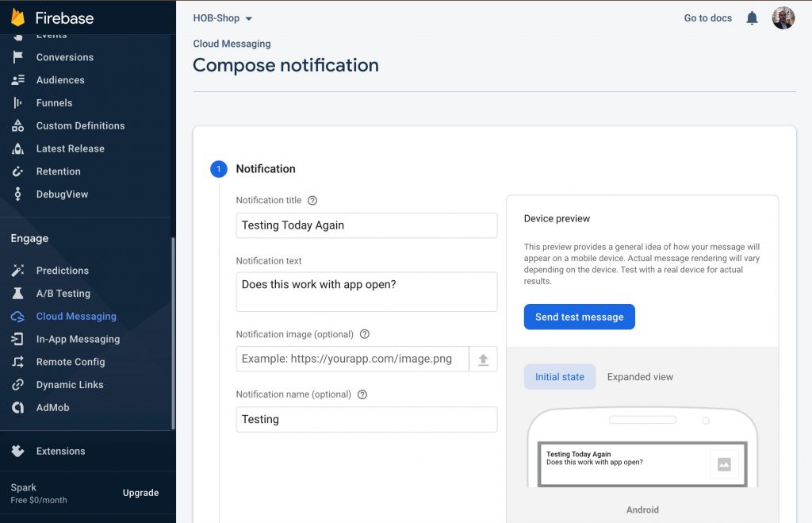Open Conversions in the sidebar

tap(65, 57)
